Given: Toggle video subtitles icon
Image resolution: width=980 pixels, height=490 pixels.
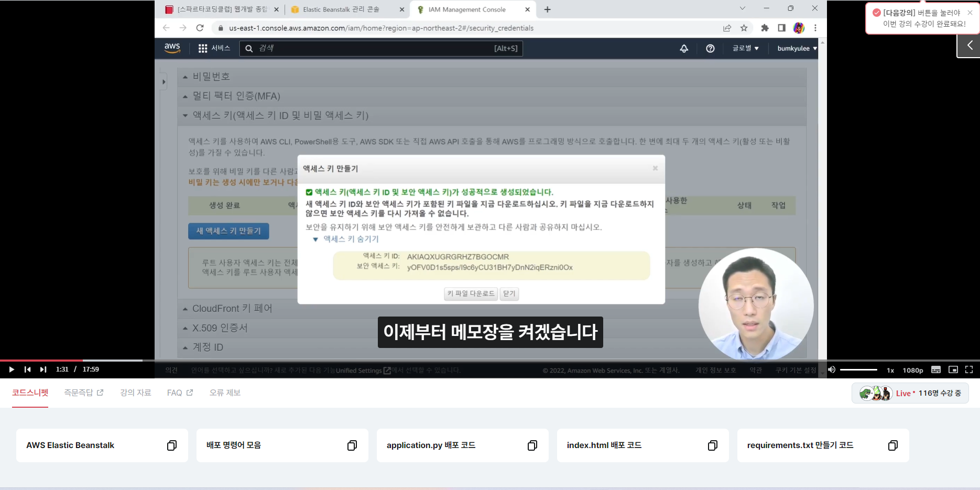Looking at the screenshot, I should point(936,369).
